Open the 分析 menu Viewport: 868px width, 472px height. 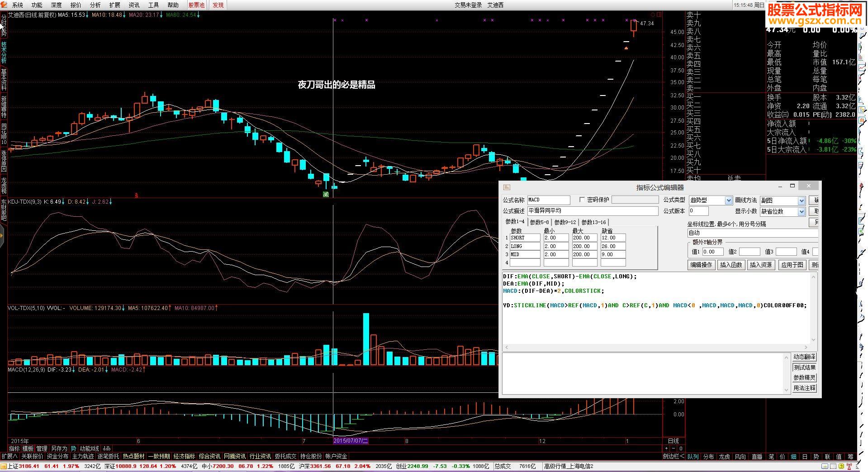pos(95,5)
